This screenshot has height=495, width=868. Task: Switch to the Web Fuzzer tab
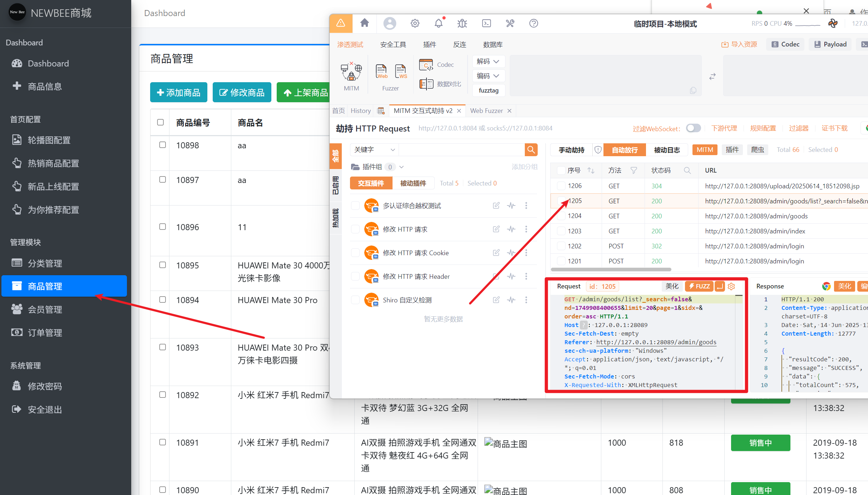coord(486,111)
